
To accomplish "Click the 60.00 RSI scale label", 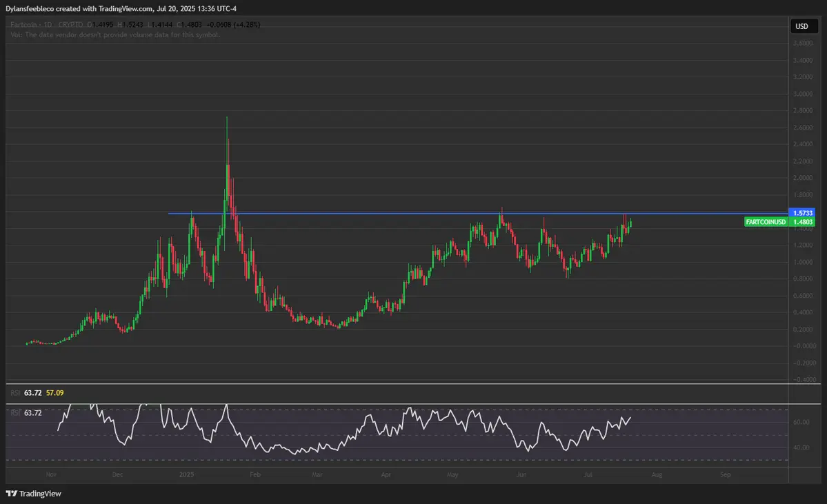I will click(801, 422).
